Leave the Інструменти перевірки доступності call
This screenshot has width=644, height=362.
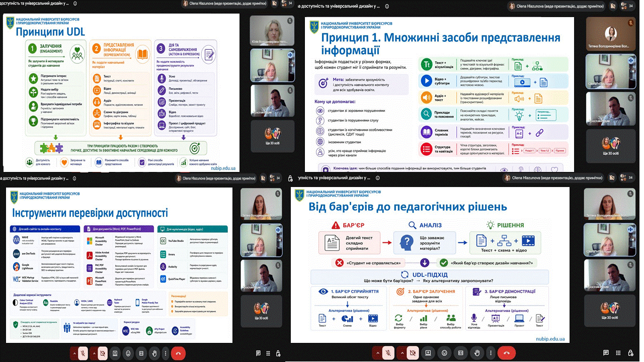pos(179,353)
